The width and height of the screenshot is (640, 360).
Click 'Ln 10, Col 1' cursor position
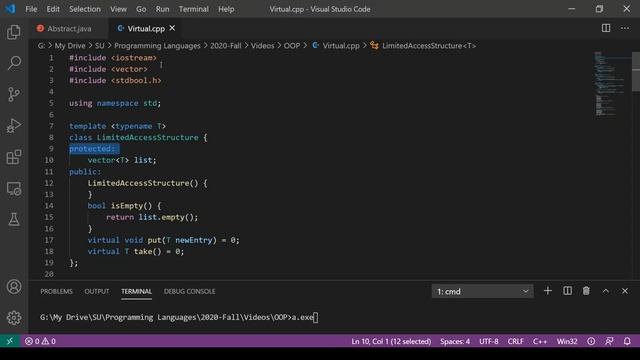click(391, 341)
